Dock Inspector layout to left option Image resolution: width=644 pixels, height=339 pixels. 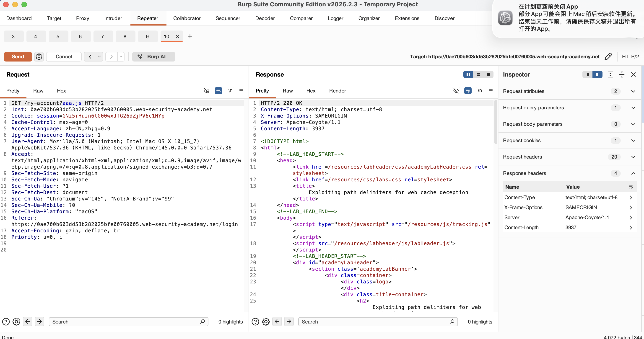pyautogui.click(x=587, y=74)
